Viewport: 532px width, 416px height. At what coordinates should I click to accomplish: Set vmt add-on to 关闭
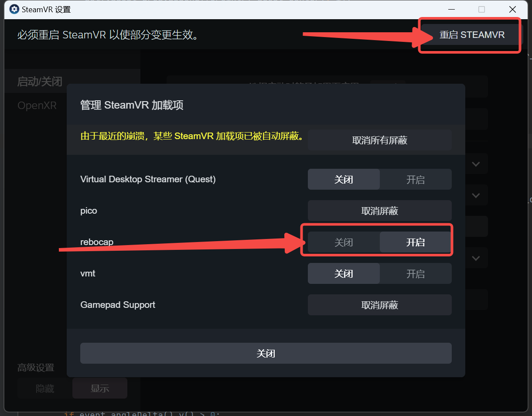(x=344, y=273)
